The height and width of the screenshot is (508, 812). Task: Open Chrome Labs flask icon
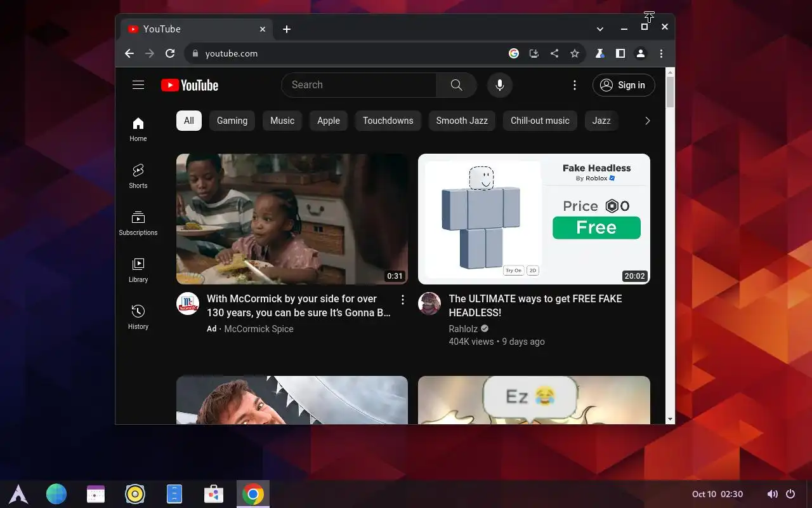click(600, 53)
